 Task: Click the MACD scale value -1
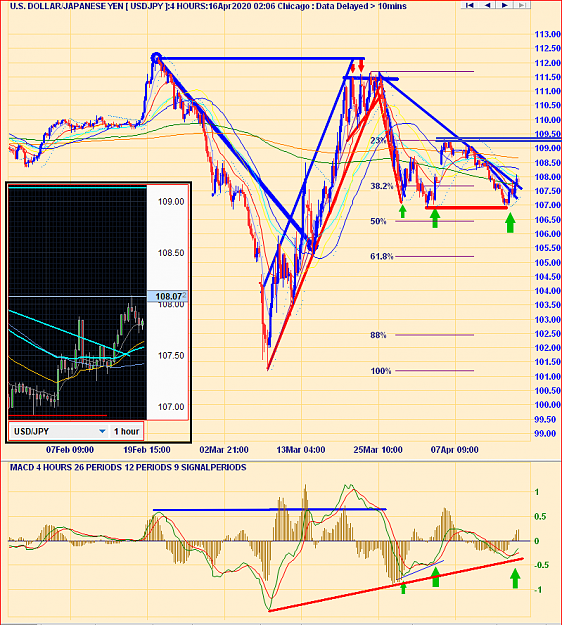[536, 590]
